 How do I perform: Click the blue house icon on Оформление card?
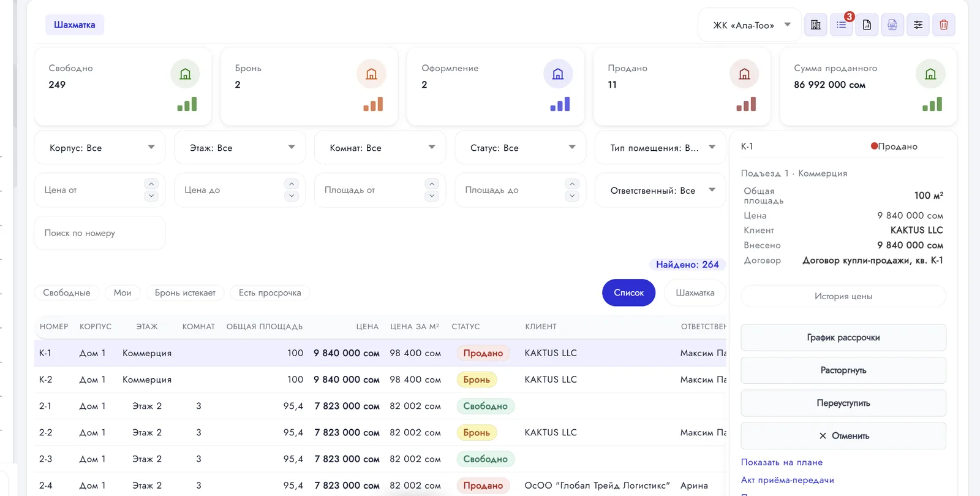558,74
